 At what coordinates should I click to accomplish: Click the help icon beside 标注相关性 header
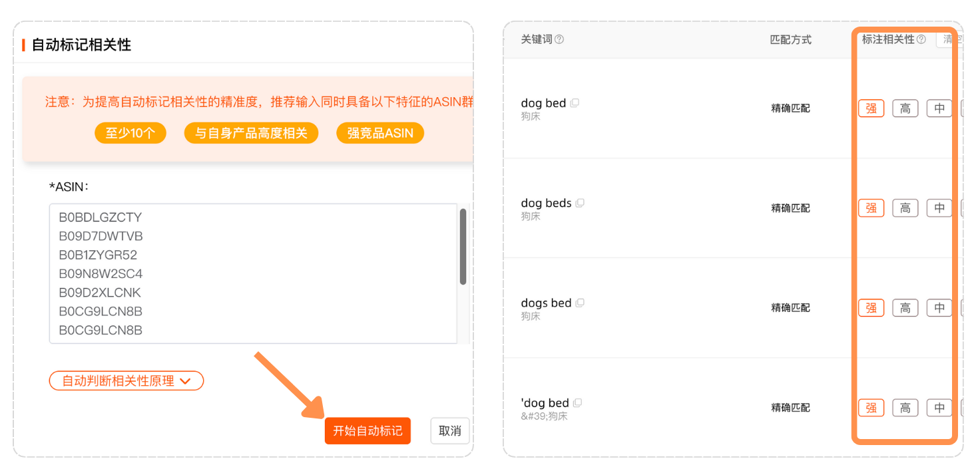[921, 39]
